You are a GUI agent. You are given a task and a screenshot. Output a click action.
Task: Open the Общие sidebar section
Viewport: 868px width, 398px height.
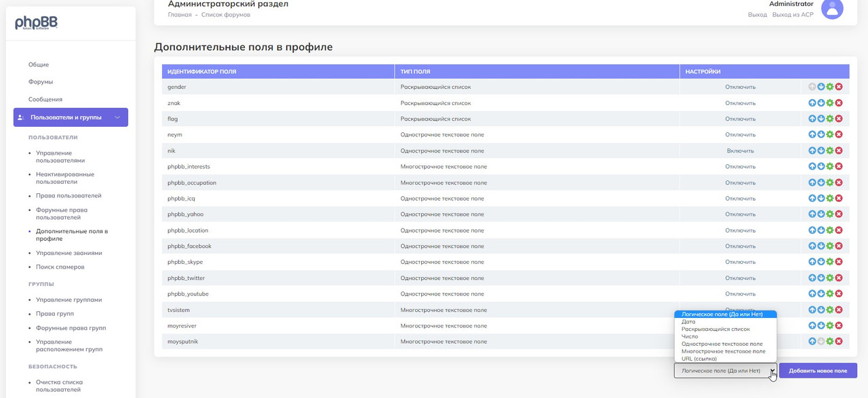tap(39, 64)
